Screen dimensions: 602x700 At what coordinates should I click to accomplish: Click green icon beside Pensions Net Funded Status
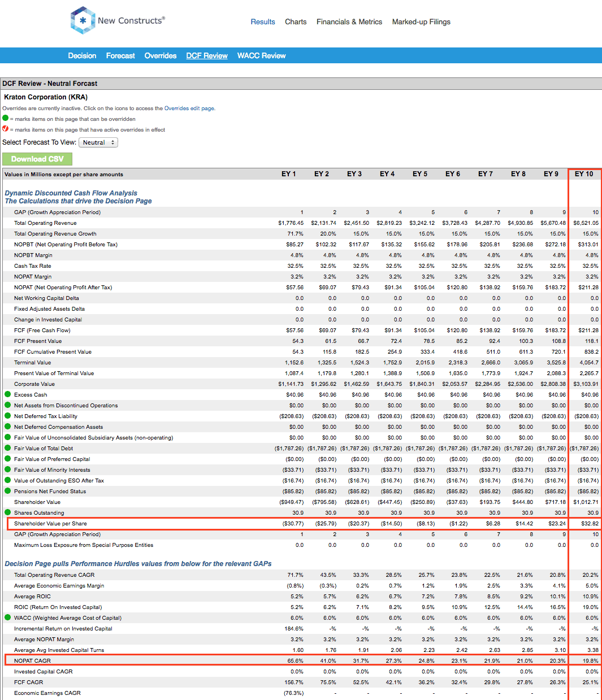[x=8, y=491]
